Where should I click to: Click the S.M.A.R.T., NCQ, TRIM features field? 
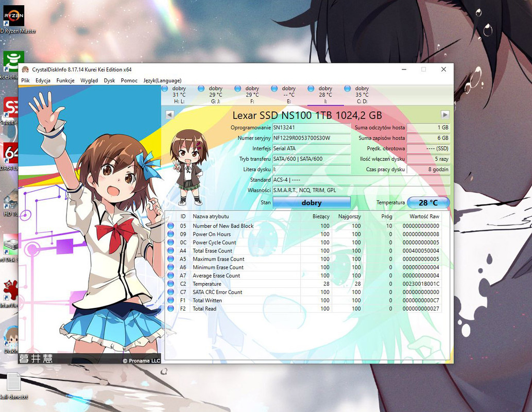click(362, 190)
